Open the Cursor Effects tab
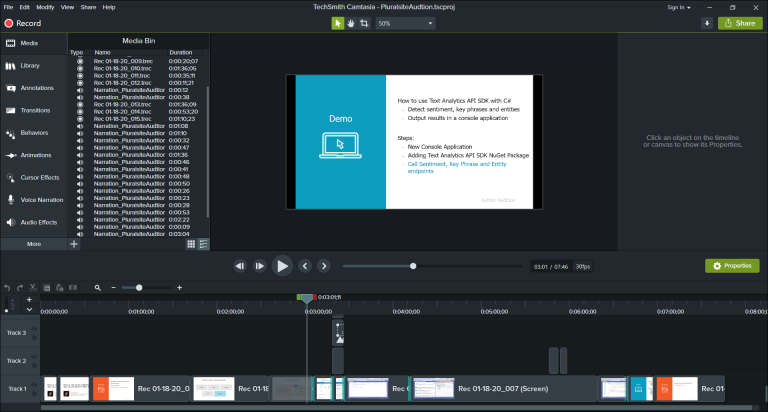The image size is (768, 412). 33,177
